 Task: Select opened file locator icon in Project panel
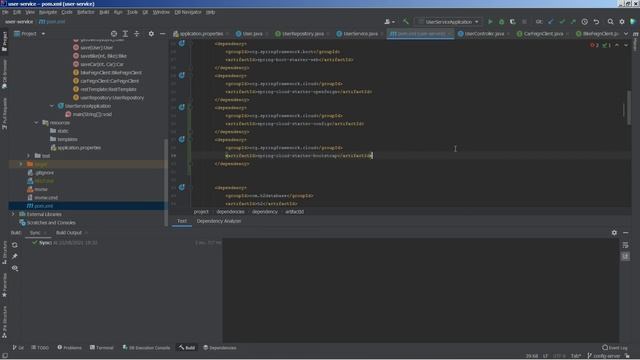point(114,33)
